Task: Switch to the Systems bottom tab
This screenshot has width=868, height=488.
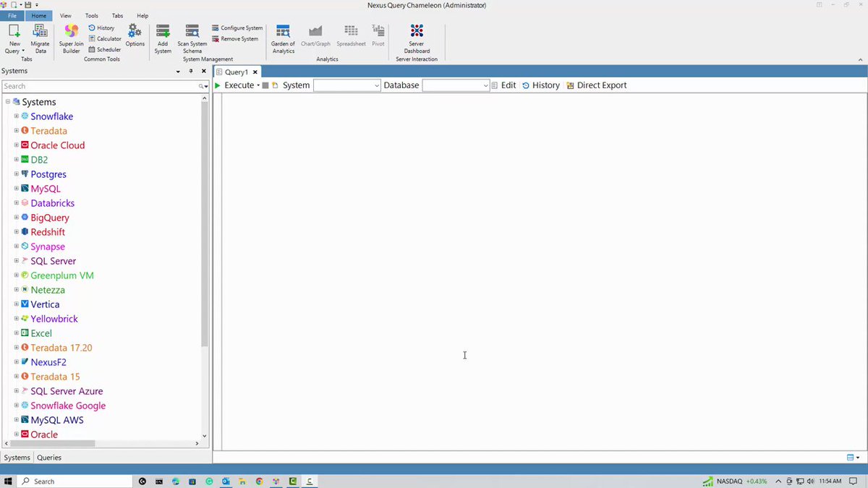Action: point(17,458)
